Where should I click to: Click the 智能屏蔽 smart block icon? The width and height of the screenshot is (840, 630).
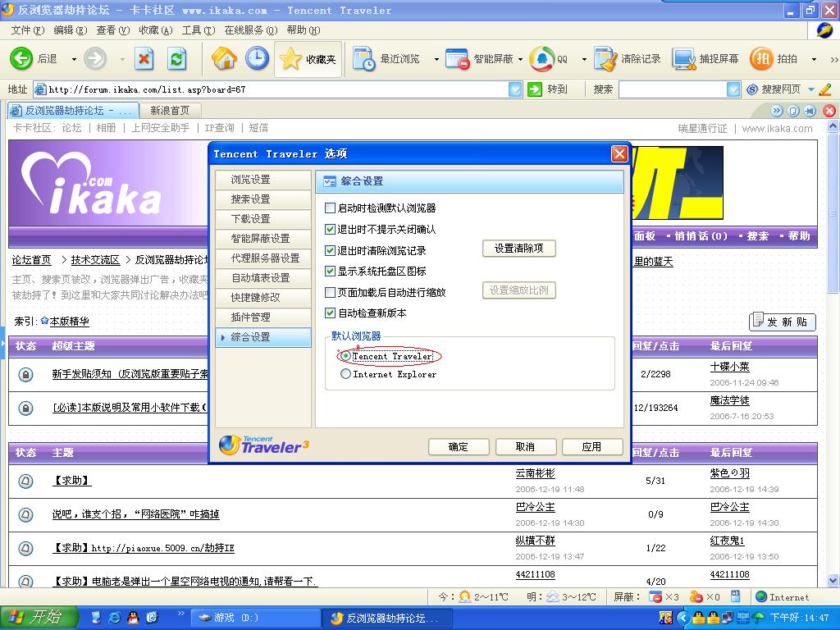458,59
